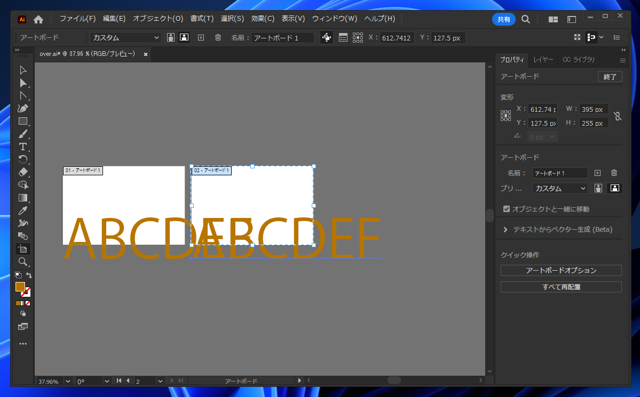Switch to CC ライブラリ tab
The height and width of the screenshot is (397, 640).
[579, 60]
